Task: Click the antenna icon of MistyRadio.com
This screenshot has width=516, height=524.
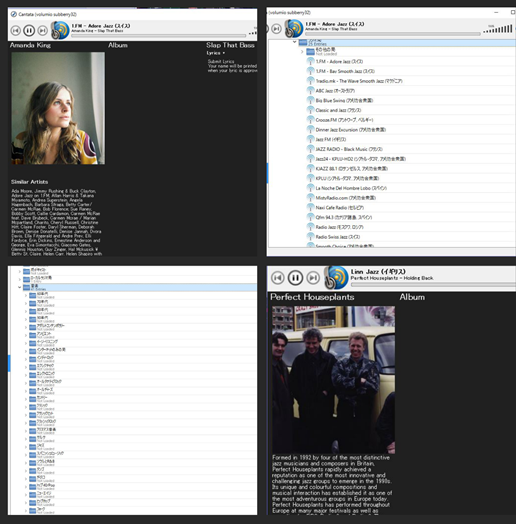Action: pos(310,198)
